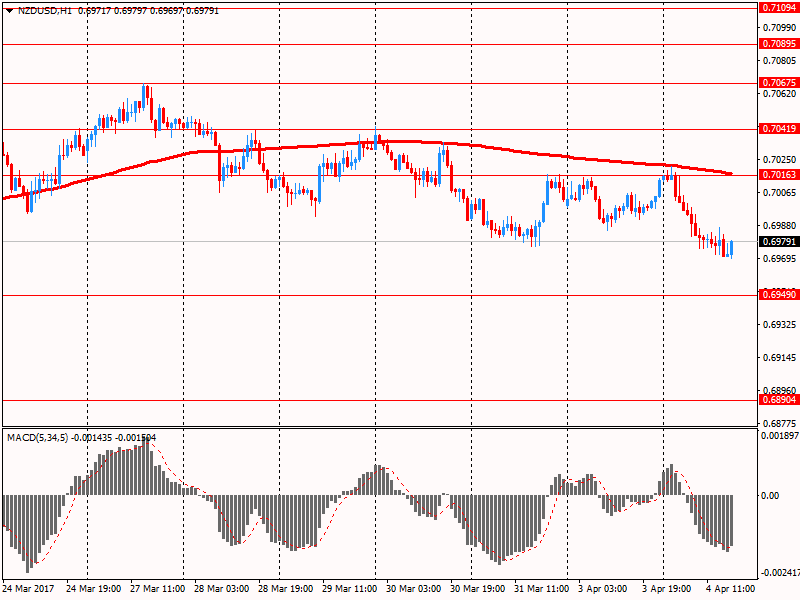Click the 30 Mar 19:00 time label
The width and height of the screenshot is (800, 600).
click(478, 589)
